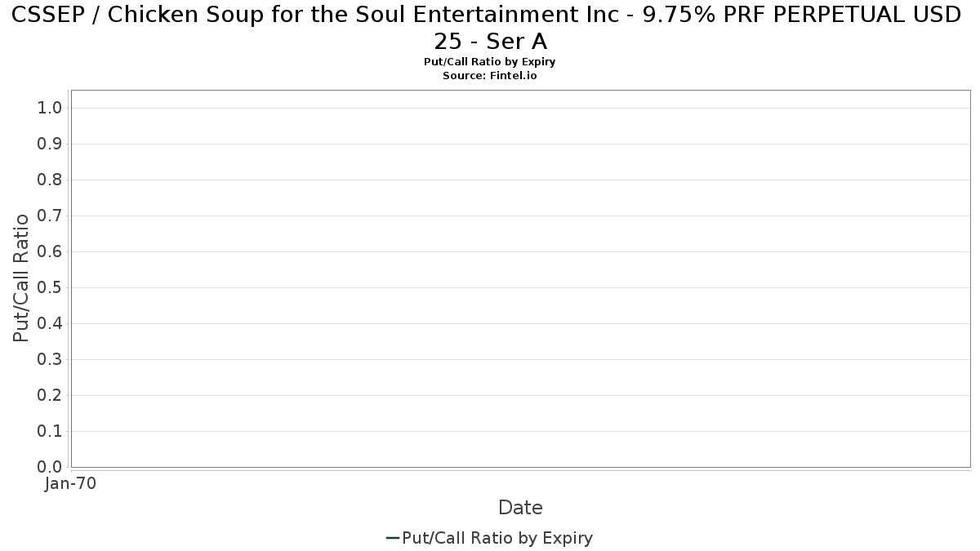Screen dimensions: 980x551
Task: Click the vertical Put/Call Ratio axis title
Action: (21, 278)
